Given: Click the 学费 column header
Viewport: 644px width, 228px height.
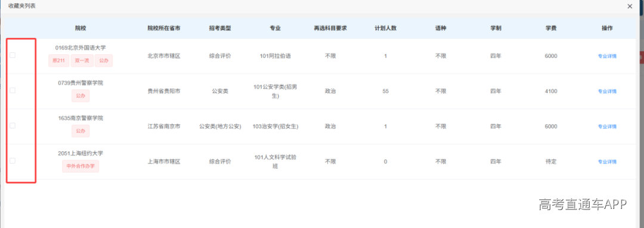Looking at the screenshot, I should point(551,29).
